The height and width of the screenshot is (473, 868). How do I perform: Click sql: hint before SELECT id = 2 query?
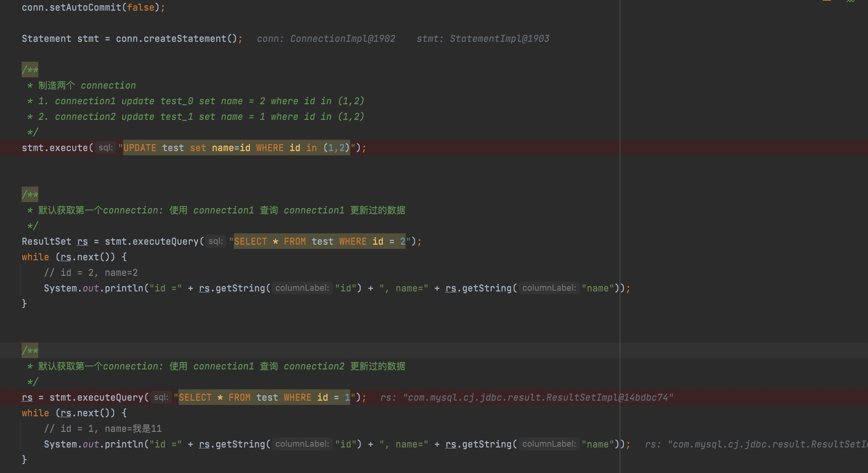pos(215,241)
